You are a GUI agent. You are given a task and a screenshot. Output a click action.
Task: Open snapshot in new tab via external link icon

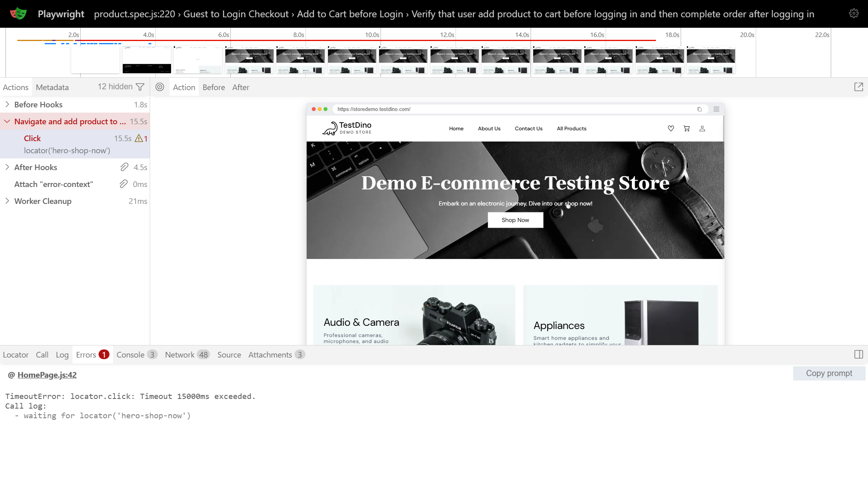click(x=859, y=86)
